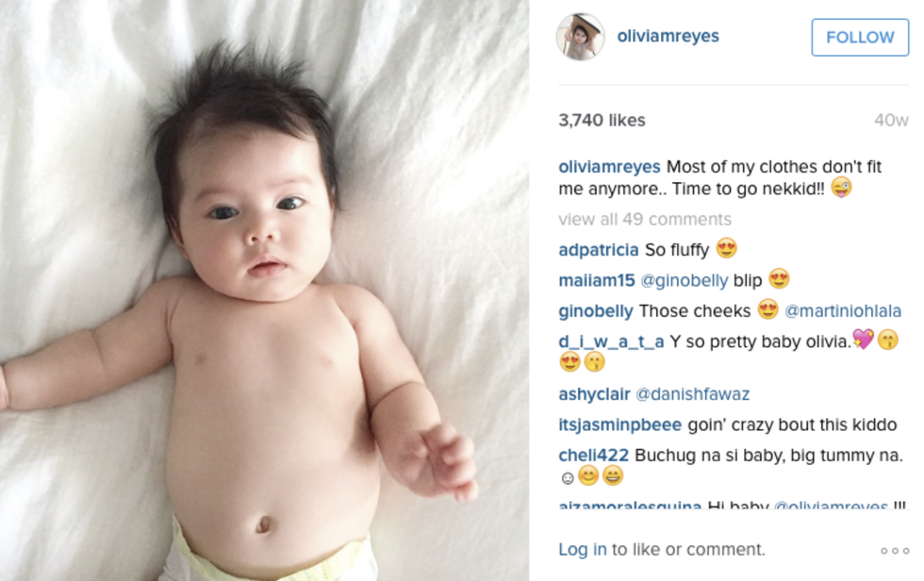The width and height of the screenshot is (924, 581).
Task: Open maiiam15 commenter profile
Action: [x=596, y=280]
